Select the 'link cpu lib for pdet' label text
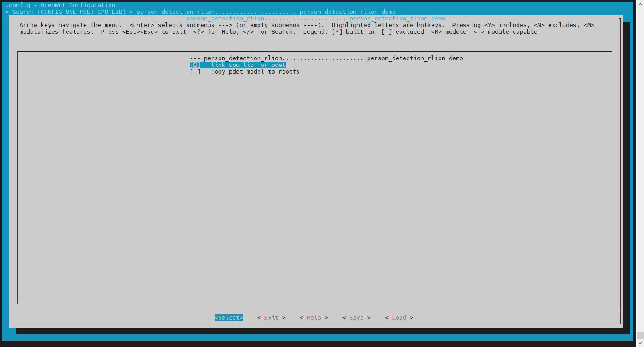Image resolution: width=644 pixels, height=347 pixels. click(248, 65)
